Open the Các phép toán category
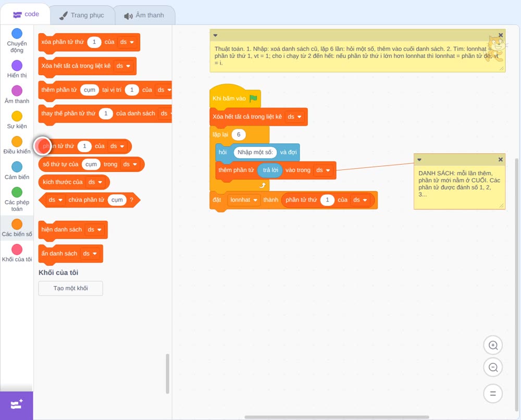This screenshot has height=420, width=521. 17,200
